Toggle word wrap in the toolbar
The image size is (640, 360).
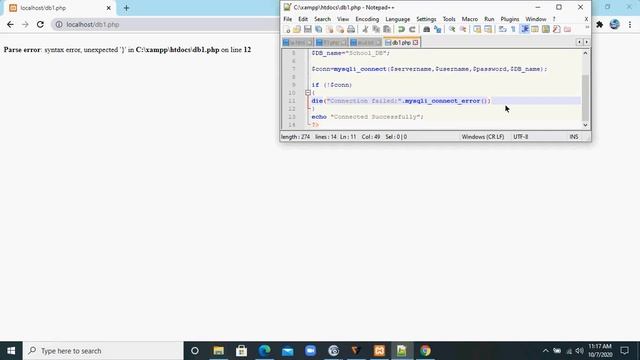click(x=502, y=29)
